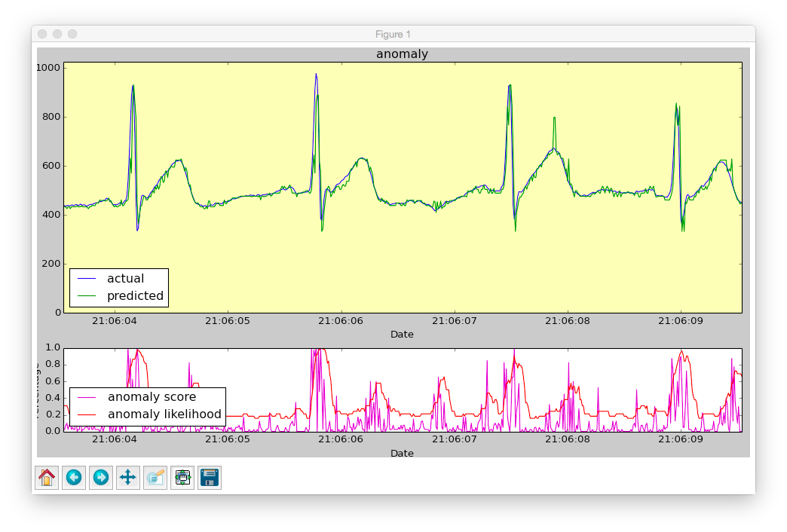Image resolution: width=787 pixels, height=532 pixels.
Task: Click the 'Figure 1' window title
Action: (393, 34)
